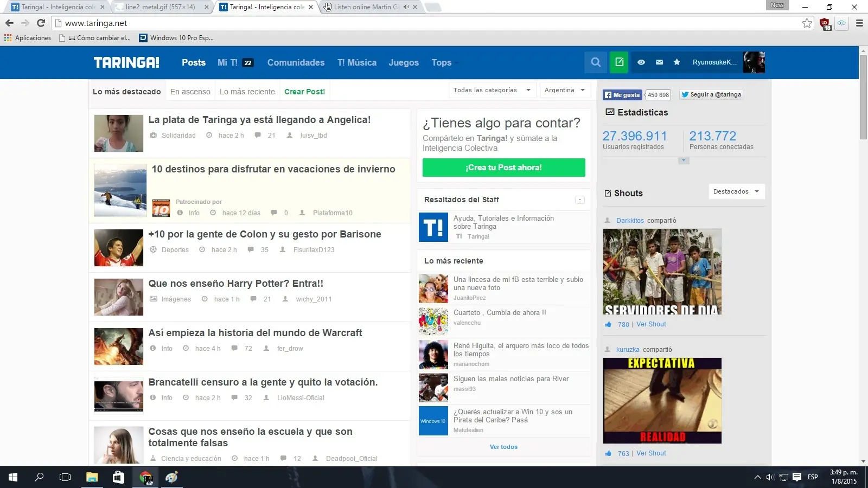
Task: Switch to En ascenso tab
Action: [190, 92]
